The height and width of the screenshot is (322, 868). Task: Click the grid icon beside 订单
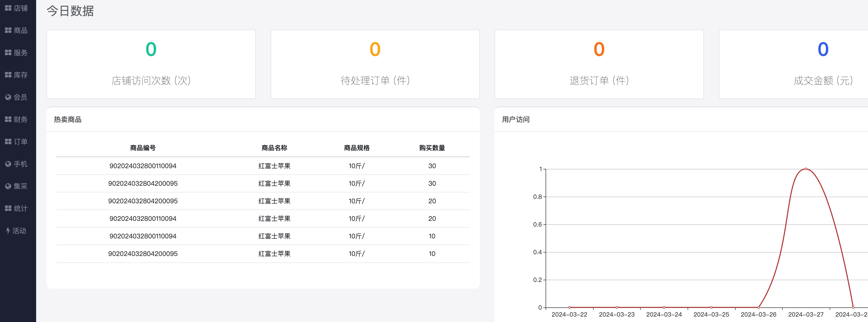(8, 141)
